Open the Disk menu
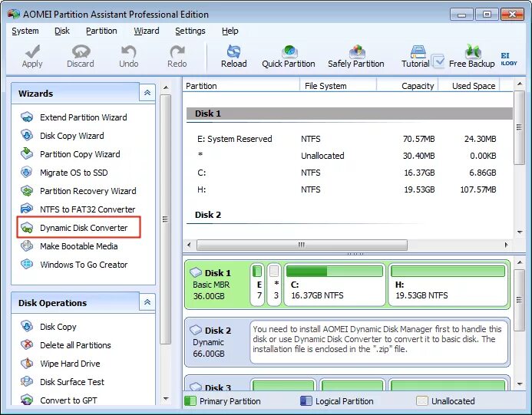The image size is (532, 415). pos(62,31)
